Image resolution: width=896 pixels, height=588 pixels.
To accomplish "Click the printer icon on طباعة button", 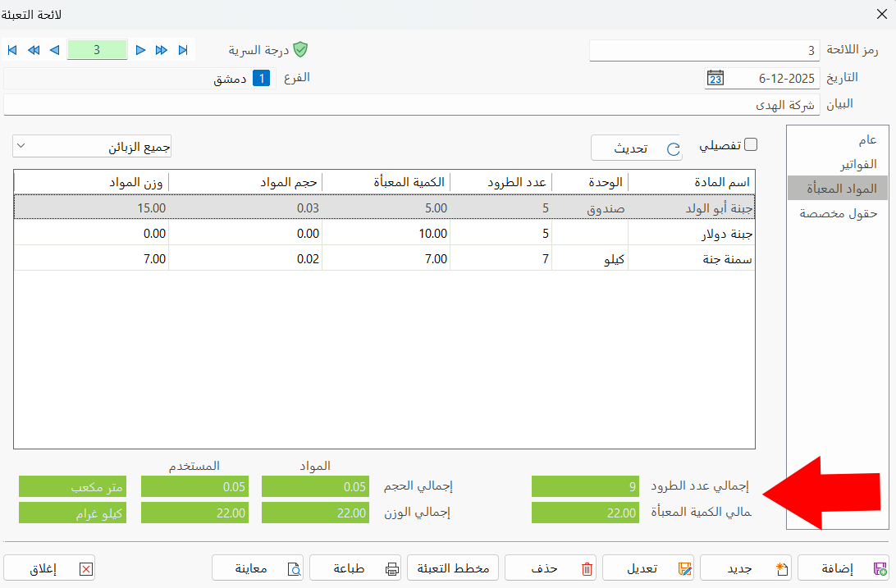I will [x=391, y=567].
